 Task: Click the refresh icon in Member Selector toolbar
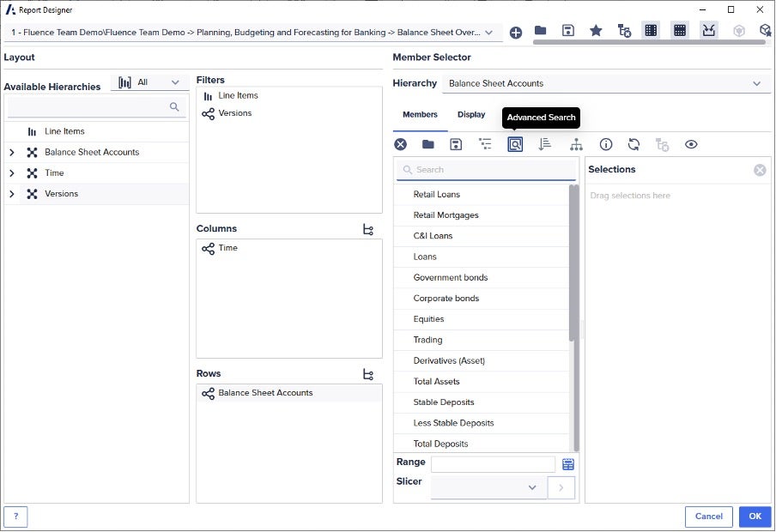click(634, 144)
